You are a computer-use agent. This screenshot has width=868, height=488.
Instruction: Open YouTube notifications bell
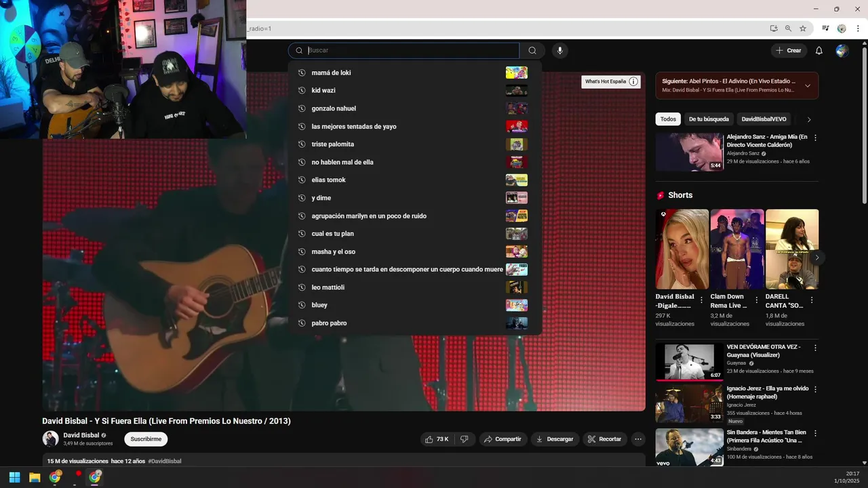[818, 51]
